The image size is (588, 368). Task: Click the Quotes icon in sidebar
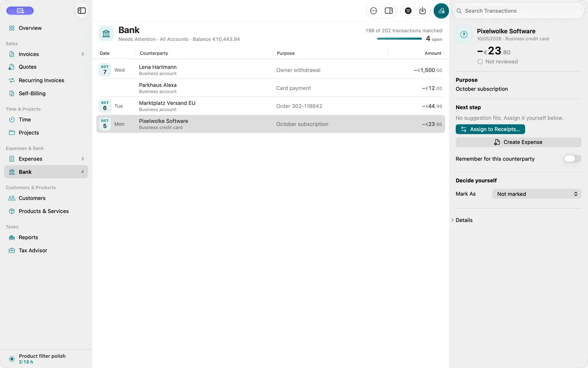point(12,67)
